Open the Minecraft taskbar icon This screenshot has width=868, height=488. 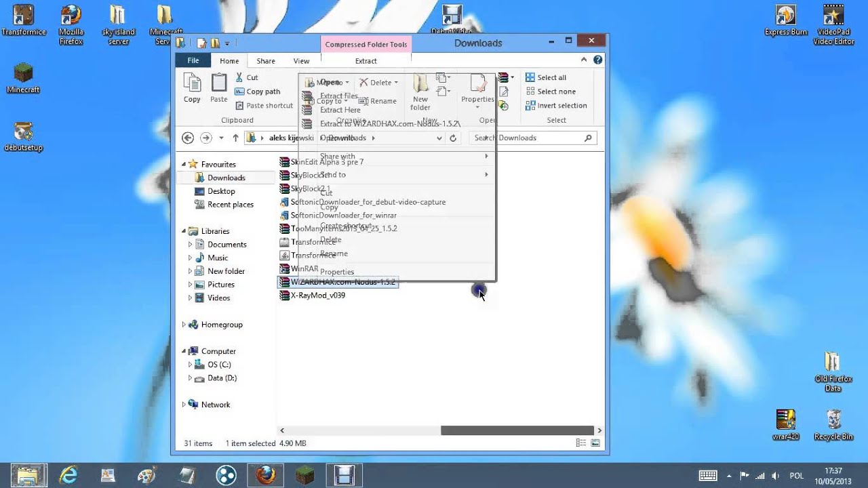tap(304, 476)
